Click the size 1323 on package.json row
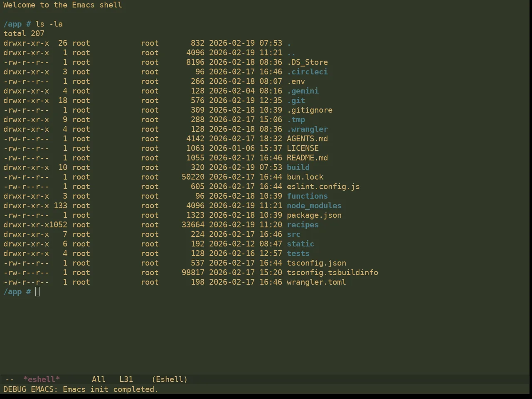This screenshot has height=399, width=532. coord(195,215)
